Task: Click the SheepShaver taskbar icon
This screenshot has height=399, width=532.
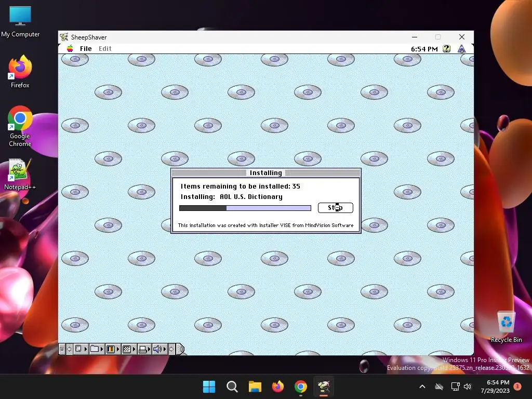Action: pos(324,387)
